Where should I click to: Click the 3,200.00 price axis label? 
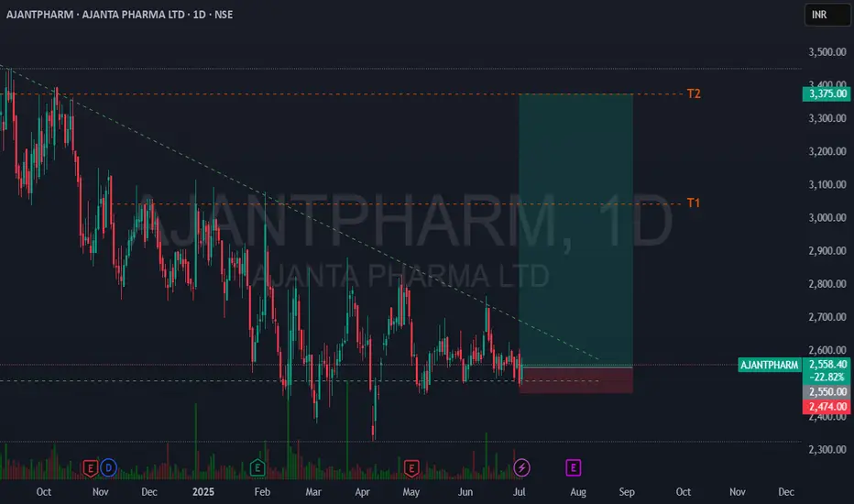[827, 151]
